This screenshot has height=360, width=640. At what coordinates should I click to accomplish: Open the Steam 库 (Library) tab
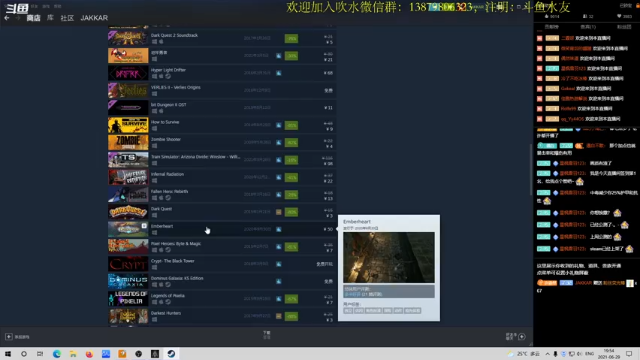click(x=50, y=18)
